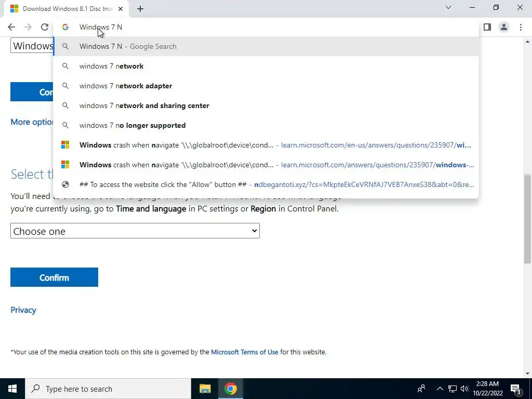
Task: Click globe icon of the ndbegantoti suggestion
Action: pyautogui.click(x=65, y=184)
